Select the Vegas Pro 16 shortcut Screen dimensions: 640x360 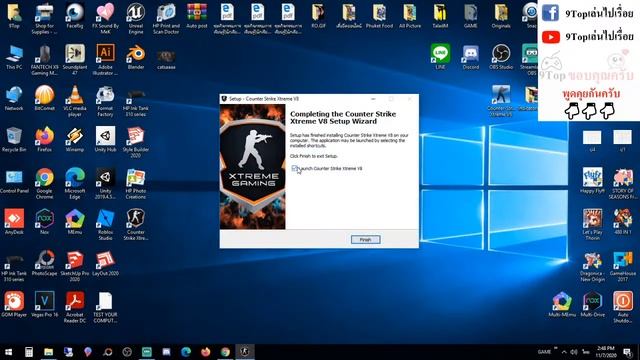tap(44, 304)
